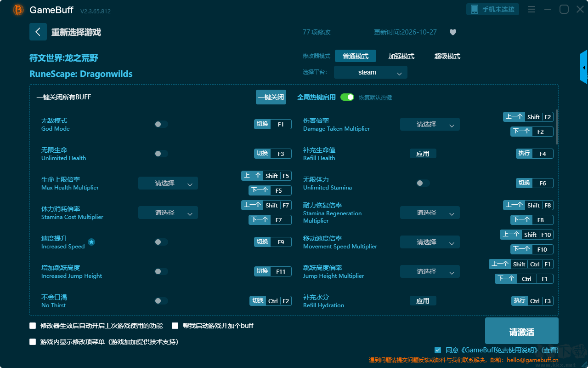
Task: Toggle No Thirst switch
Action: [x=161, y=301]
